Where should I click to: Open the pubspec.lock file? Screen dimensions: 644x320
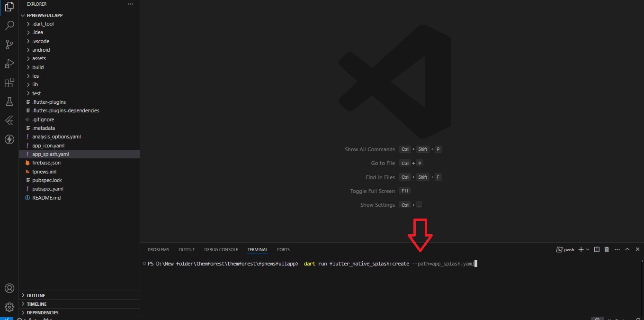coord(80,180)
